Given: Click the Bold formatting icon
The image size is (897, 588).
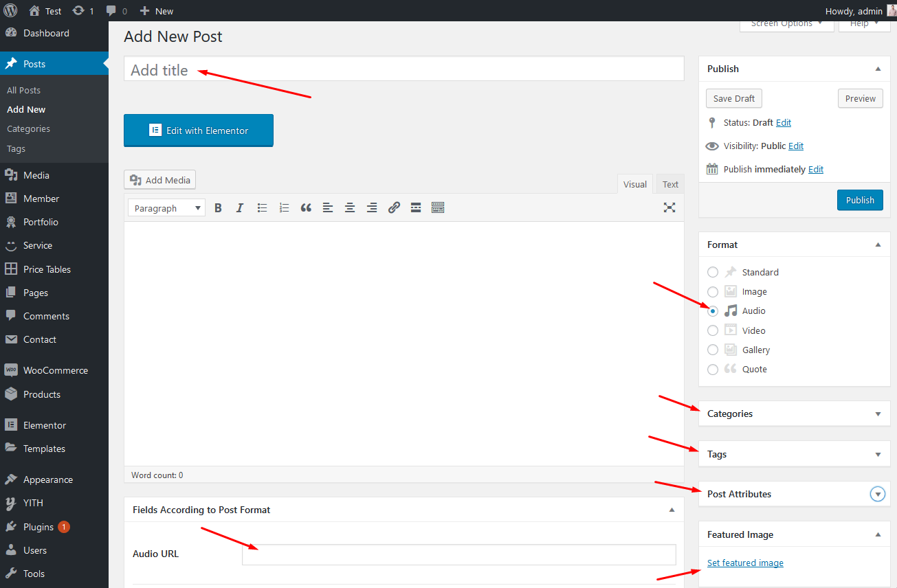Looking at the screenshot, I should point(218,208).
